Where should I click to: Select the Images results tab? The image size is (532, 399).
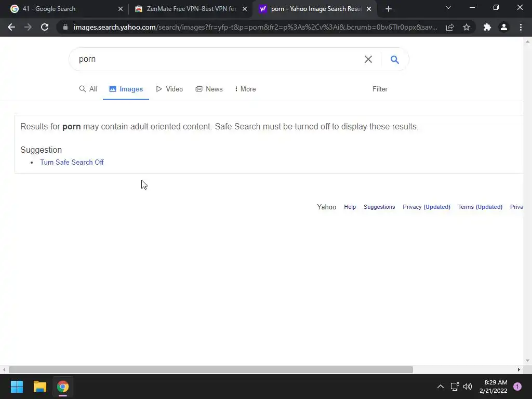point(126,89)
